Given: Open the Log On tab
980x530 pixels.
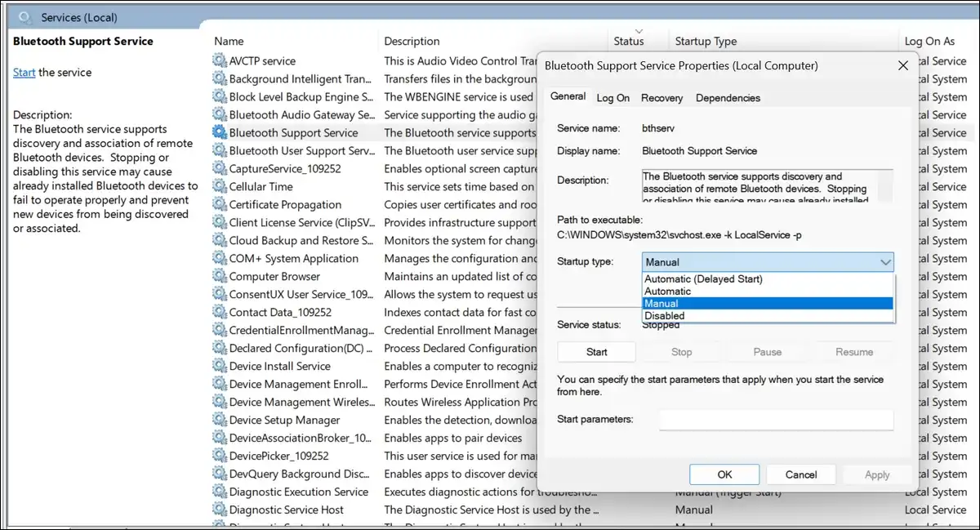Looking at the screenshot, I should (x=612, y=98).
